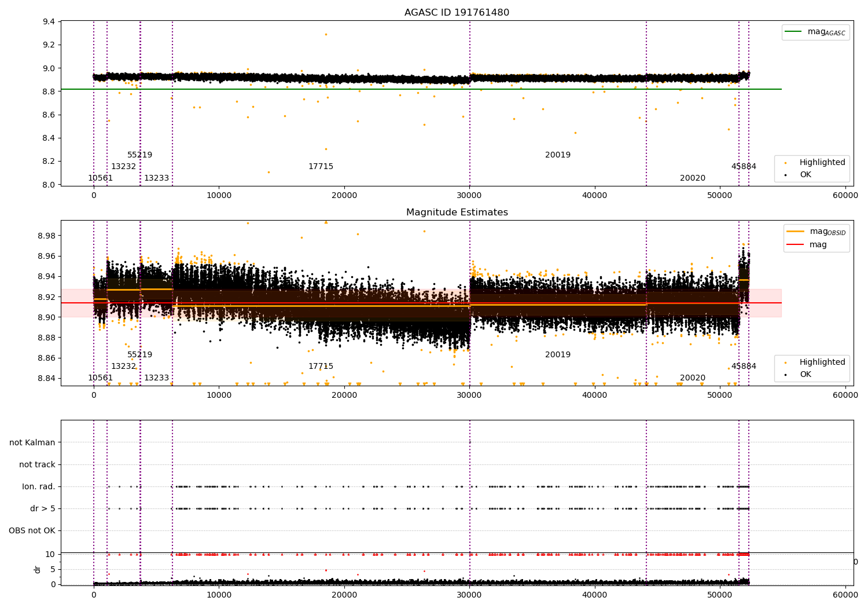
Task: Click obsid label 13233 in the top plot
Action: 157,178
